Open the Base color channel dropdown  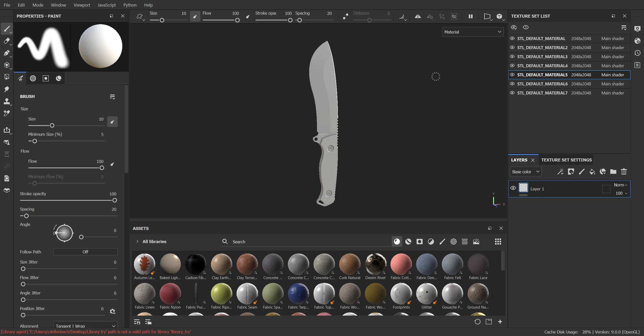tap(526, 172)
